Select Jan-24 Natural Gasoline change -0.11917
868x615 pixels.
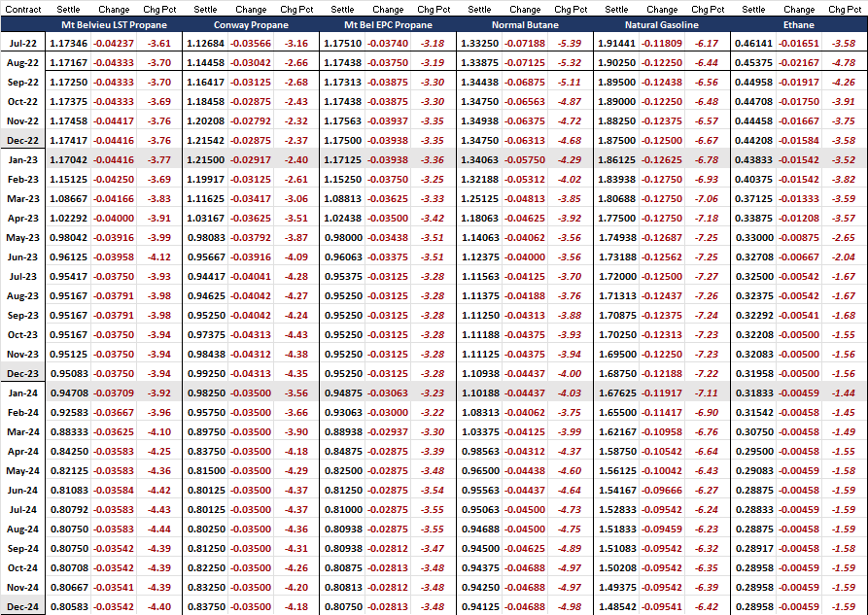pos(662,393)
